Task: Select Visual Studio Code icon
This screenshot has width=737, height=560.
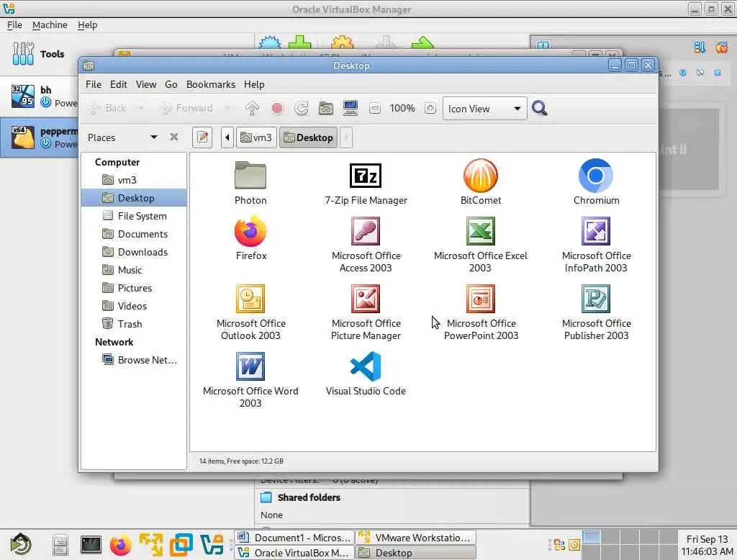Action: [x=365, y=366]
